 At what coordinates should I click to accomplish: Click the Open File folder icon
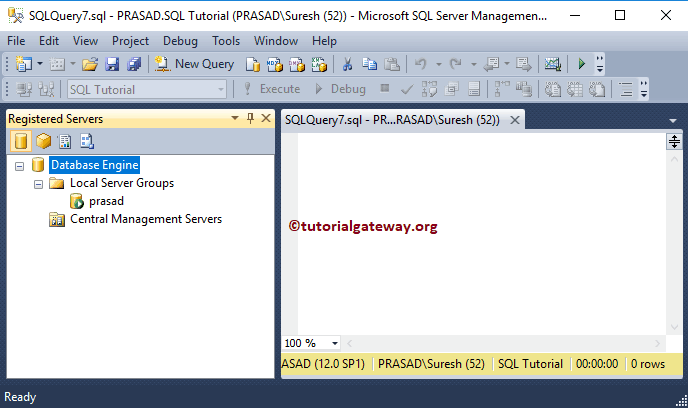point(90,64)
